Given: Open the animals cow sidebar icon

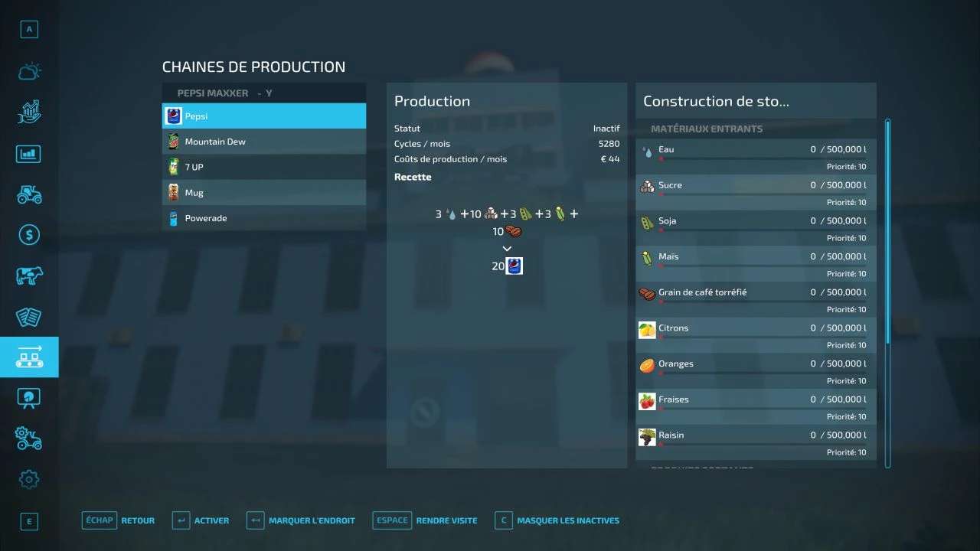Looking at the screenshot, I should click(29, 275).
